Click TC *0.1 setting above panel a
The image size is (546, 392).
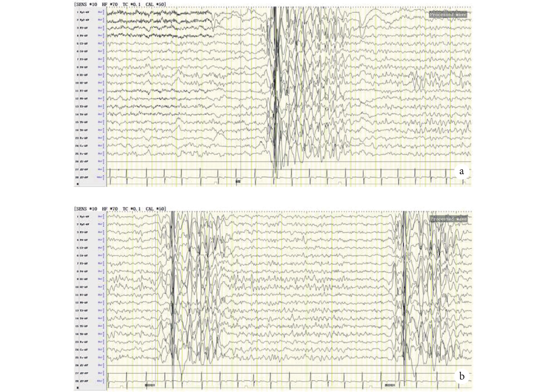131,4
